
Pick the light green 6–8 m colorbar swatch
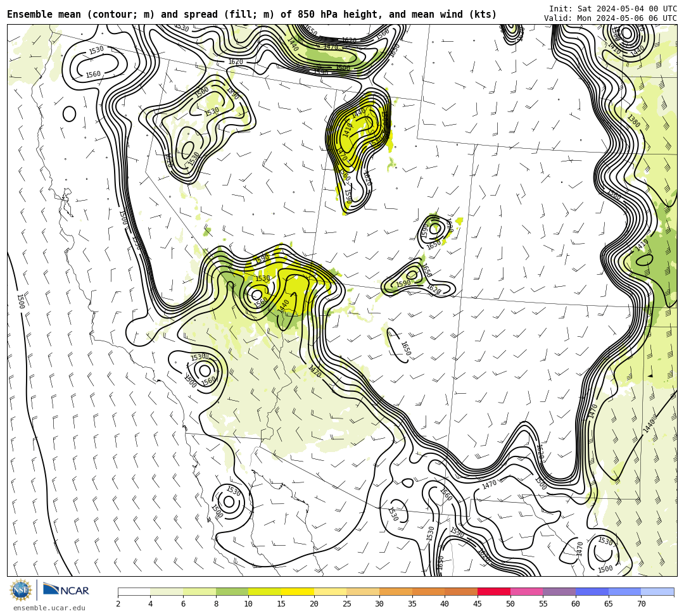[x=199, y=591]
